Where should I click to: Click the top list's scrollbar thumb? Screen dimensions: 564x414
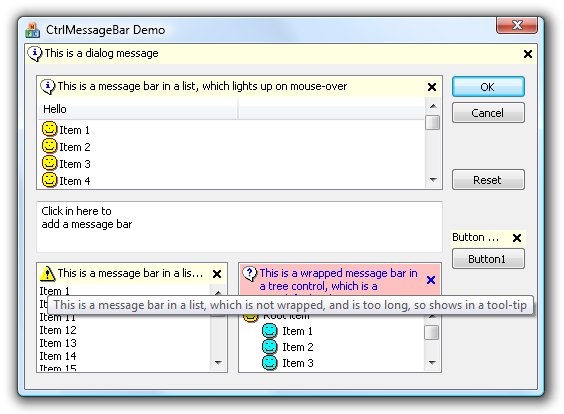[x=432, y=122]
